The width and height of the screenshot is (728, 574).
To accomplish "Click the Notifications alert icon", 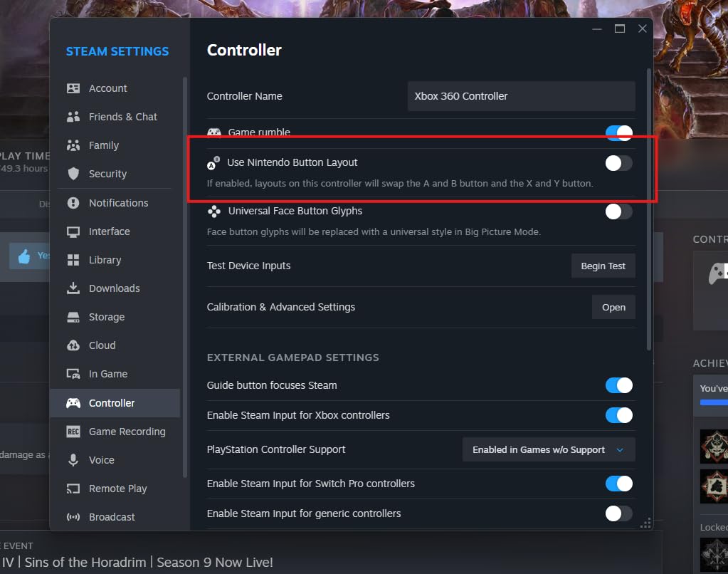I will coord(73,203).
